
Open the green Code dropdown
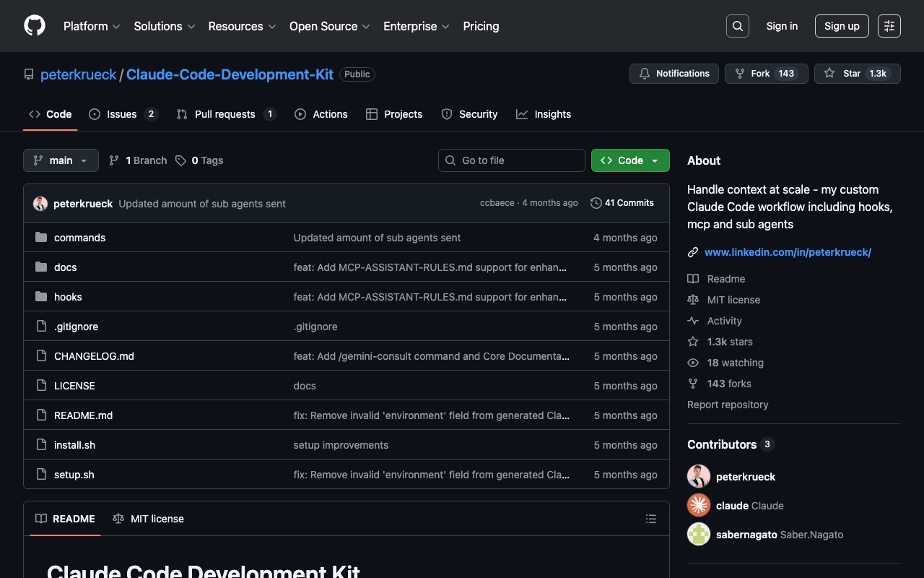[x=629, y=160]
